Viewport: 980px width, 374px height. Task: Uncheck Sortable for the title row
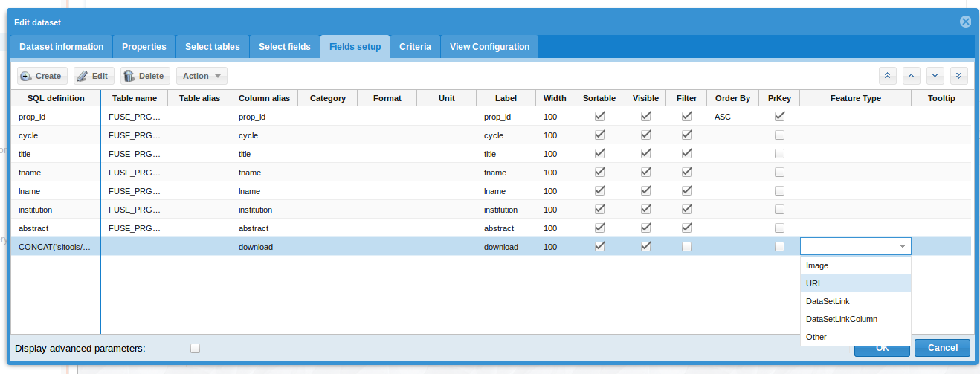599,154
